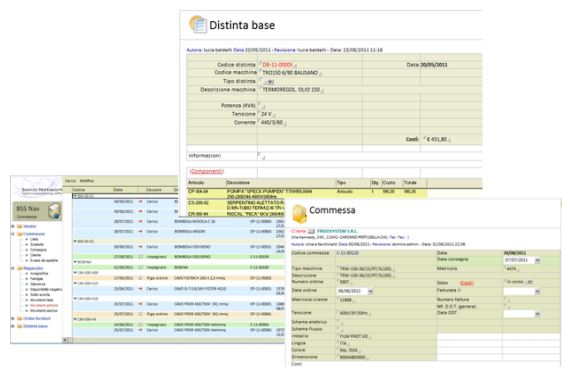
Task: Click the Distinta base clipboard header icon
Action: [x=198, y=24]
